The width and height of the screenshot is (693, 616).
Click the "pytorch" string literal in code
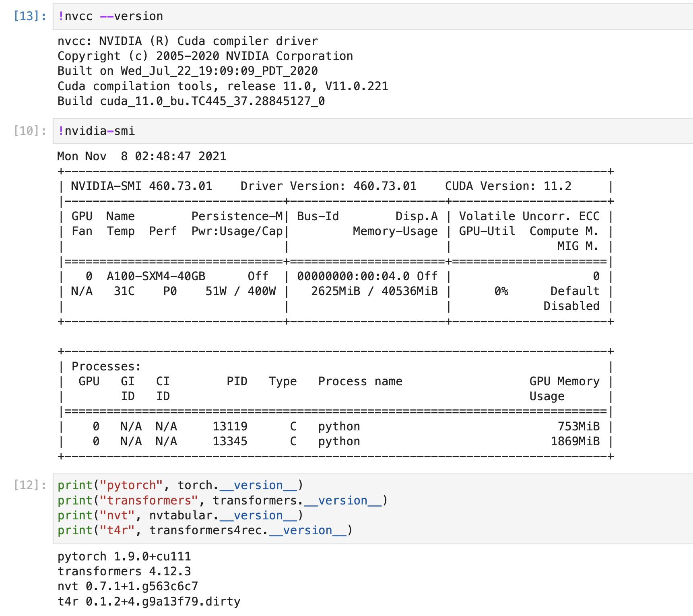pos(130,485)
